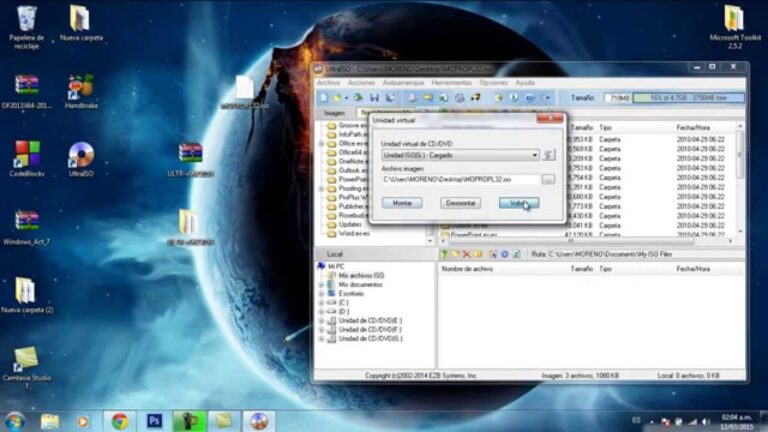This screenshot has width=768, height=432.
Task: Expand Unidad de CD/DVD(E:) node
Action: tap(321, 321)
